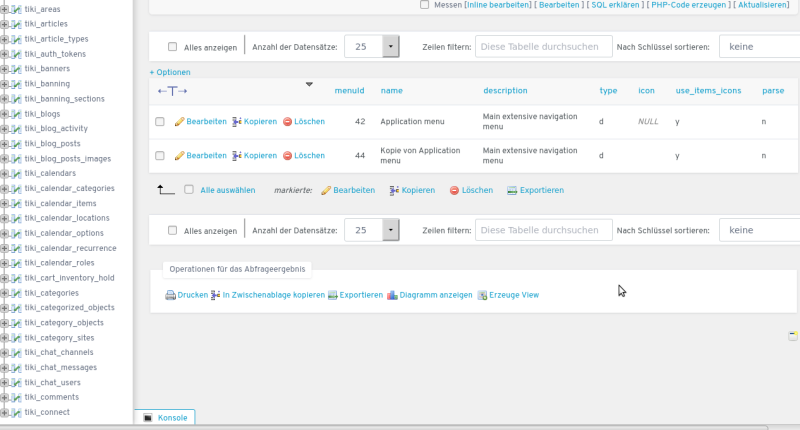Sort by name column header
800x430 pixels.
(392, 91)
